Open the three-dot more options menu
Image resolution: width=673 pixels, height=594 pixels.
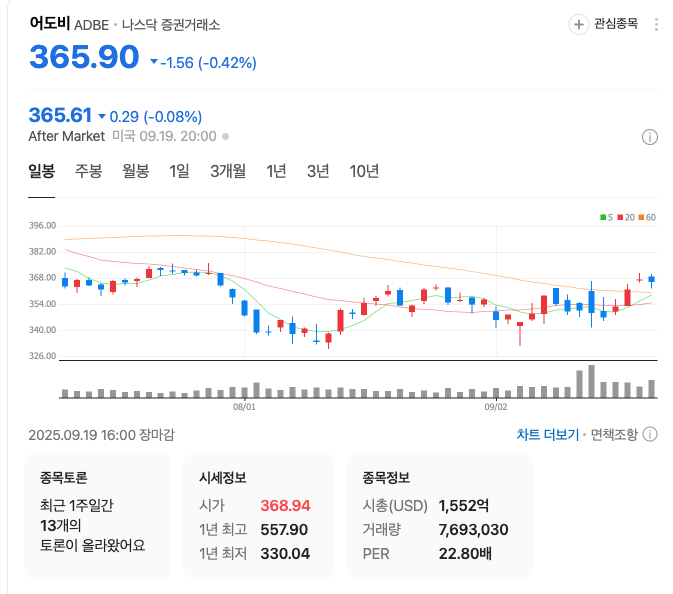656,24
